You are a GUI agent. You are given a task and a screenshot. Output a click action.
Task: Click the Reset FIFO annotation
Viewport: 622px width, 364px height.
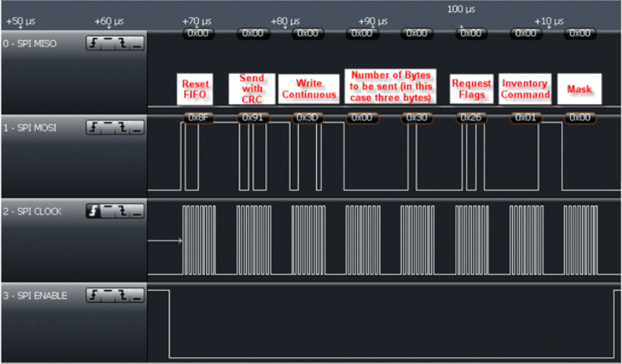coord(195,88)
